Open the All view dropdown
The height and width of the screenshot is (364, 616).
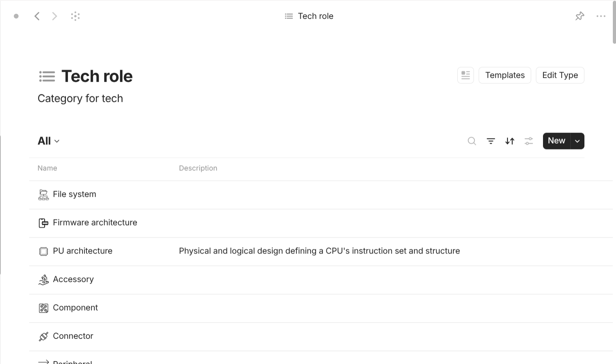pos(48,141)
